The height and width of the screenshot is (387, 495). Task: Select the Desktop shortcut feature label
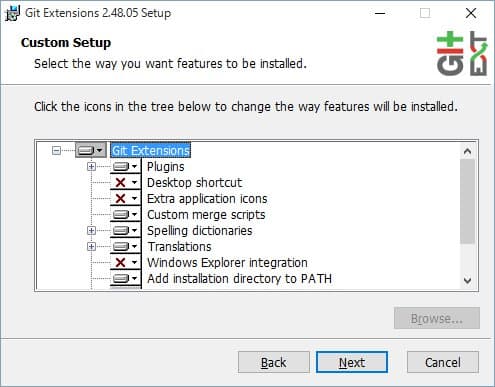pos(194,182)
